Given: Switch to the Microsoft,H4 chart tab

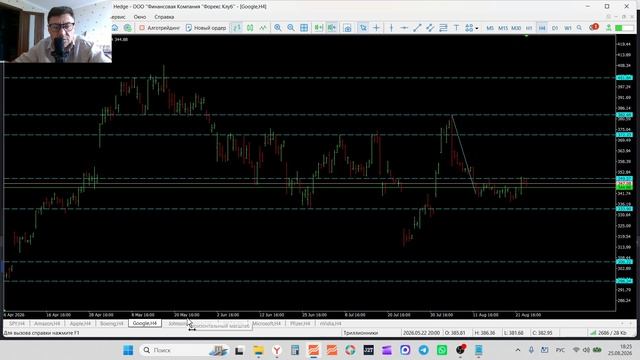Looking at the screenshot, I should click(x=266, y=323).
